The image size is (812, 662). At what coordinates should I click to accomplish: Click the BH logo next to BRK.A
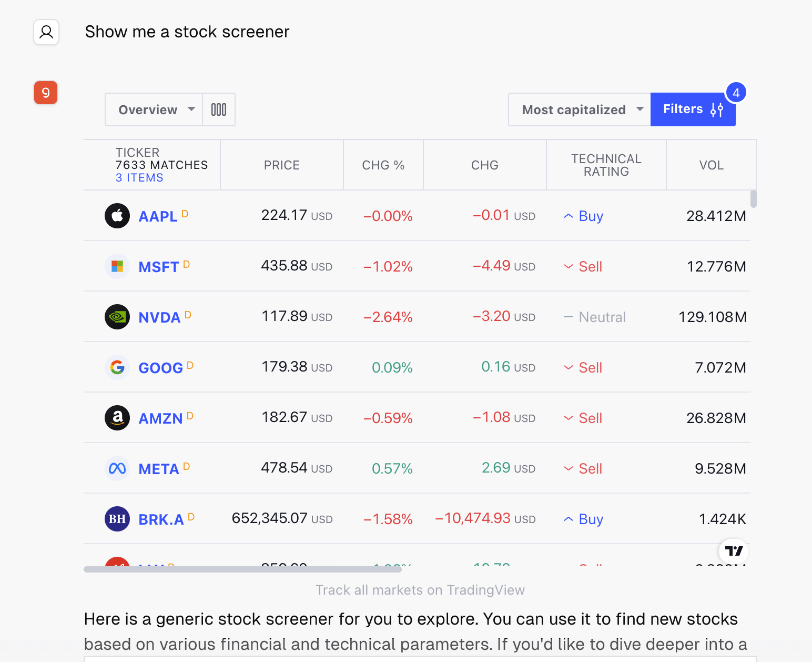click(x=117, y=519)
